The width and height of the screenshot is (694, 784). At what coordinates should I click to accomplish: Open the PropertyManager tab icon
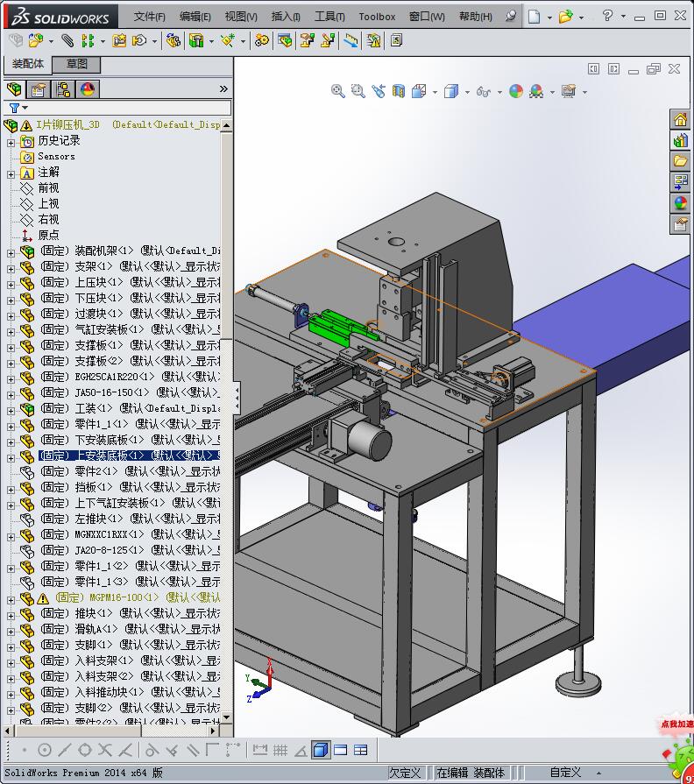[39, 89]
